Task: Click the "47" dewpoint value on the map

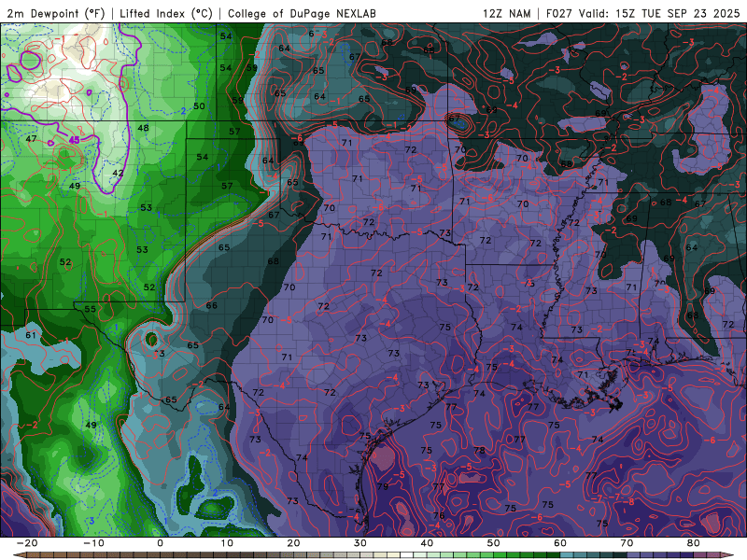Action: point(31,138)
